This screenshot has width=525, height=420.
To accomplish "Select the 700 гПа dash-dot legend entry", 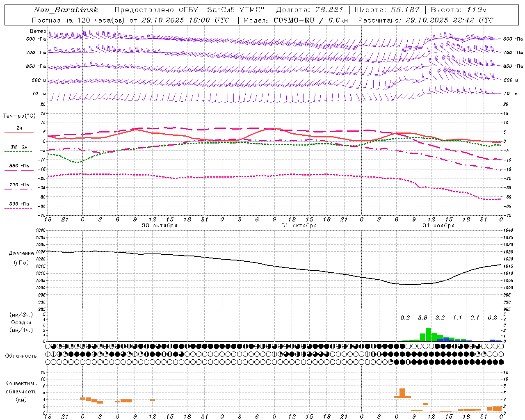I will [19, 185].
